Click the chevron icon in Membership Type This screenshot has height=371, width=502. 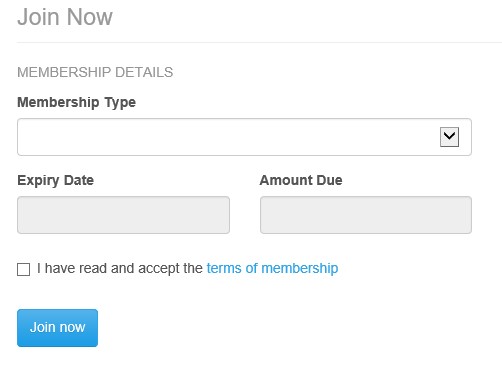click(x=449, y=136)
